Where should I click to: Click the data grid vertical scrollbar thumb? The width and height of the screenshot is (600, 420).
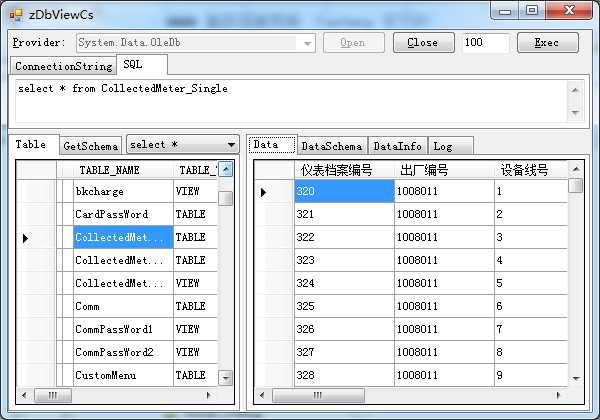[x=576, y=186]
